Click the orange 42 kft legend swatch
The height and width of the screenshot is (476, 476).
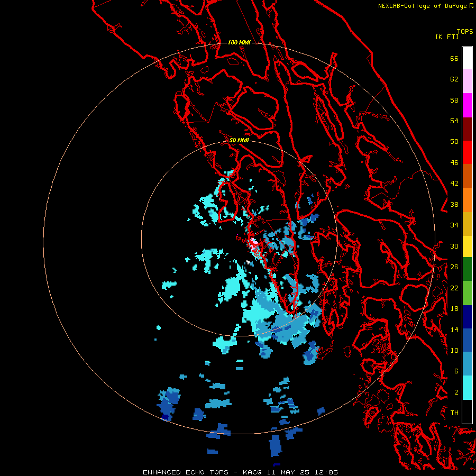[467, 200]
